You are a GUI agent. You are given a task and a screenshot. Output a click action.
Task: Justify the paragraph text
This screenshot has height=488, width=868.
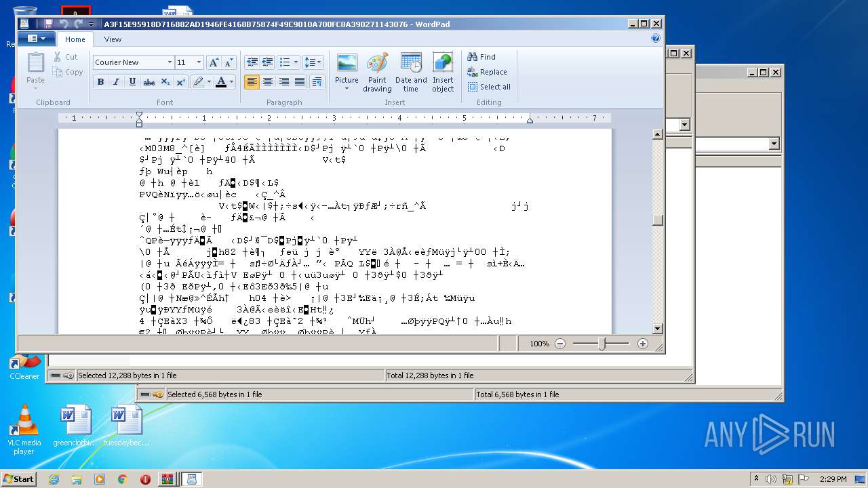click(299, 82)
